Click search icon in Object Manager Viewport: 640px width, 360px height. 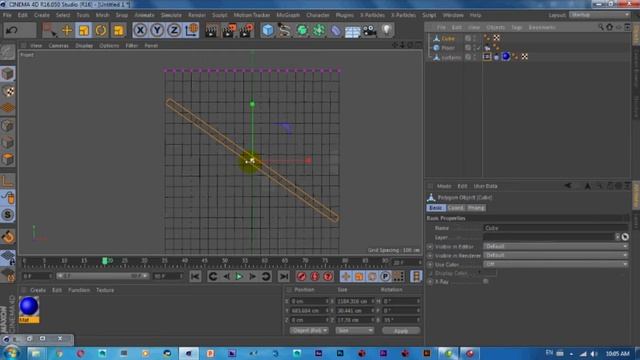tap(600, 27)
